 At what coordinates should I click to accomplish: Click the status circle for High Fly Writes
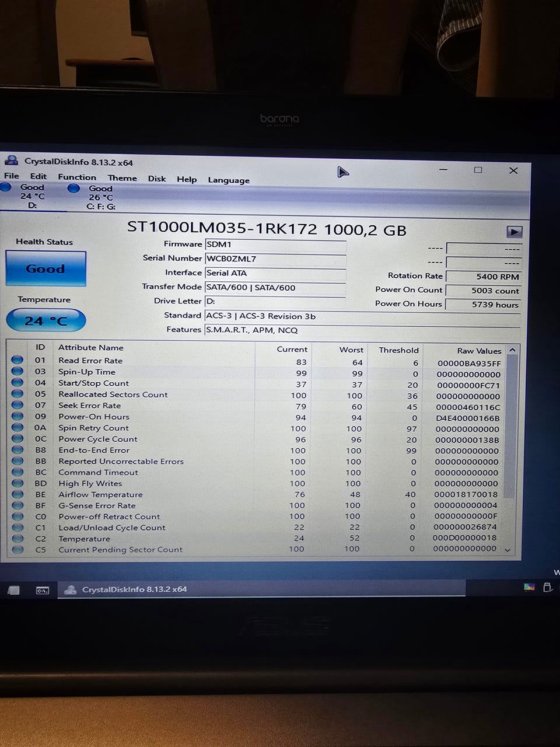17,483
